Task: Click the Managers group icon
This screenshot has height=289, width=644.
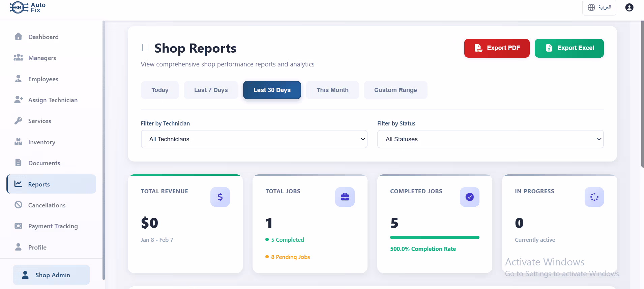Action: tap(19, 58)
